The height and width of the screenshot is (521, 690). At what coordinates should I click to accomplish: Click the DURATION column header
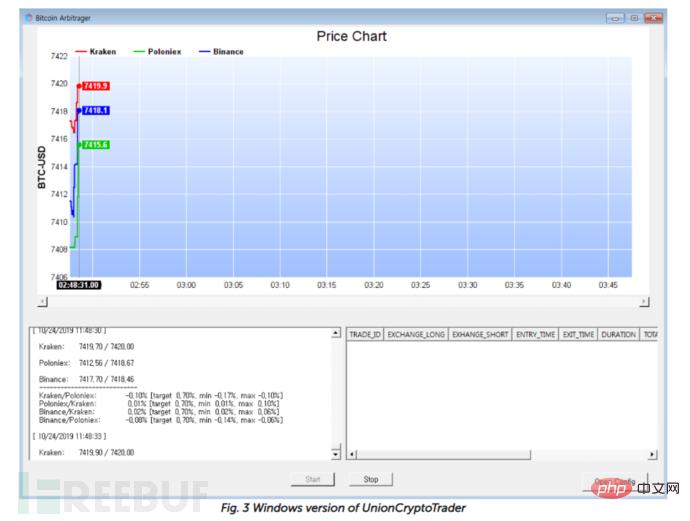tap(618, 334)
